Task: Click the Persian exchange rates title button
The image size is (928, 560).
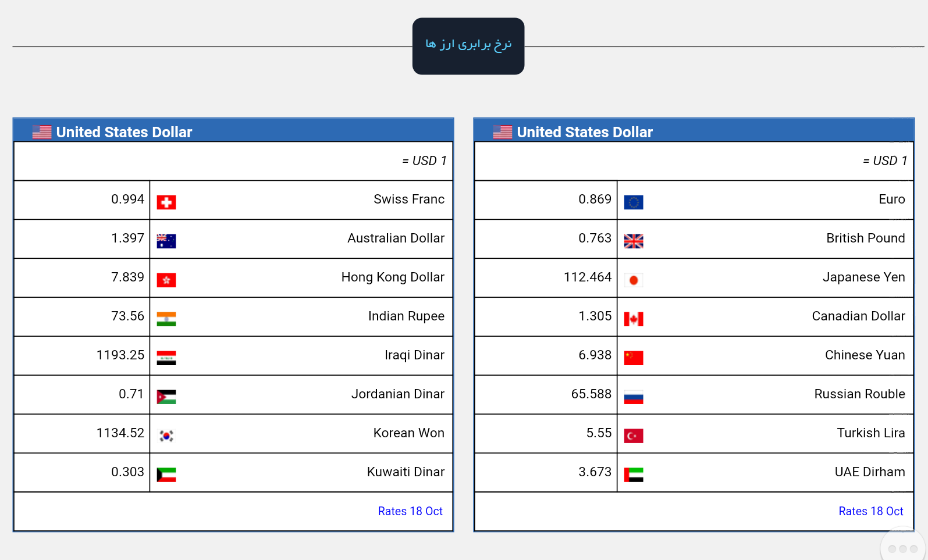Action: point(468,46)
